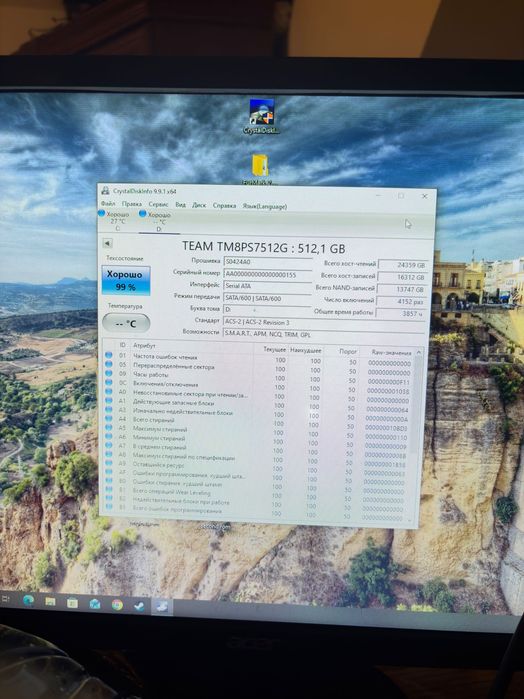
Task: Click the Хорошо 99 % health status button
Action: (x=126, y=280)
